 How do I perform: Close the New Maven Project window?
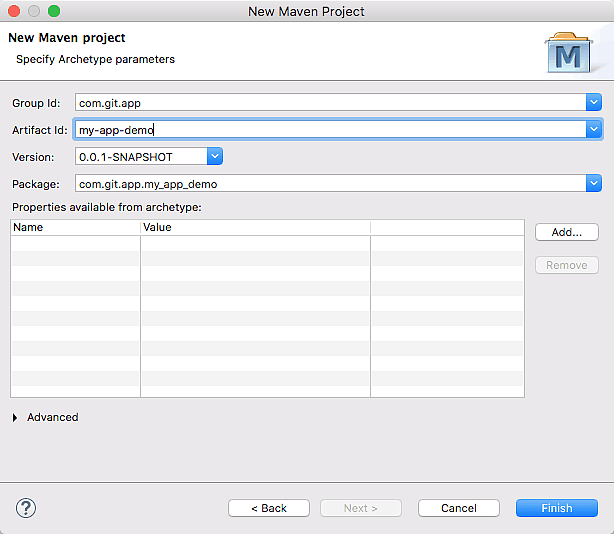[14, 11]
